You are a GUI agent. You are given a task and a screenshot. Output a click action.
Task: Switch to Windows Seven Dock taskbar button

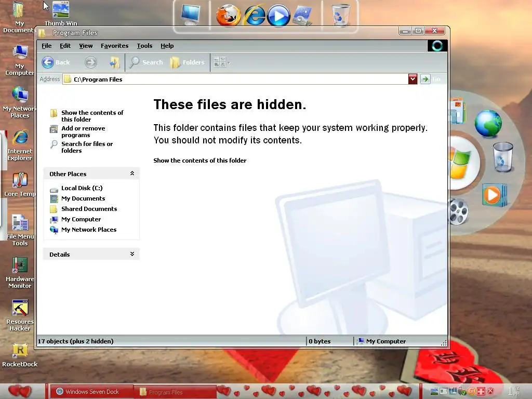coord(91,392)
